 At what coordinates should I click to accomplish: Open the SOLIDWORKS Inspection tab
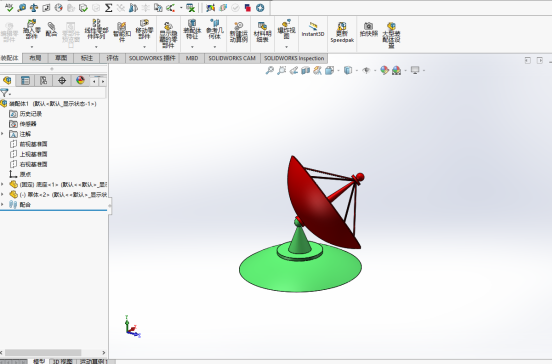click(x=294, y=58)
